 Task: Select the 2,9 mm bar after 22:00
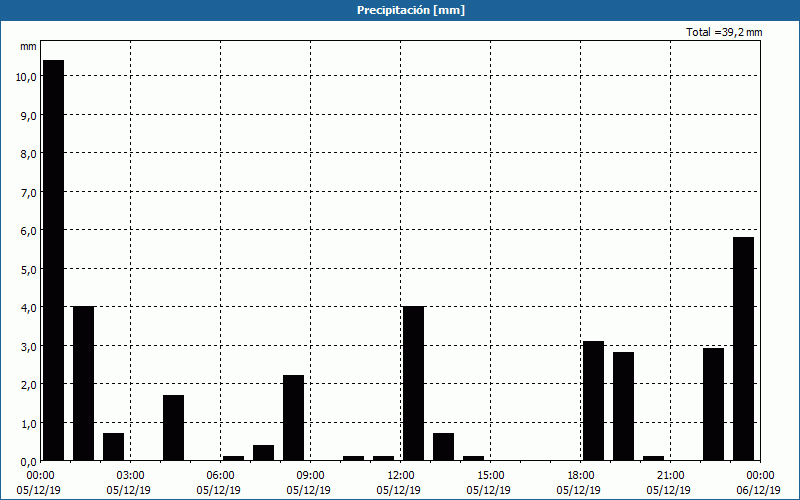click(x=713, y=404)
